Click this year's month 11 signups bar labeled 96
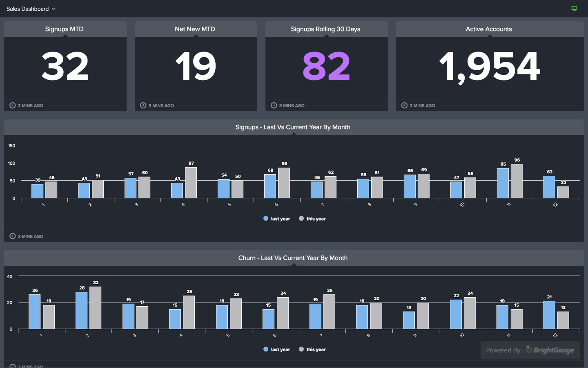 [517, 181]
